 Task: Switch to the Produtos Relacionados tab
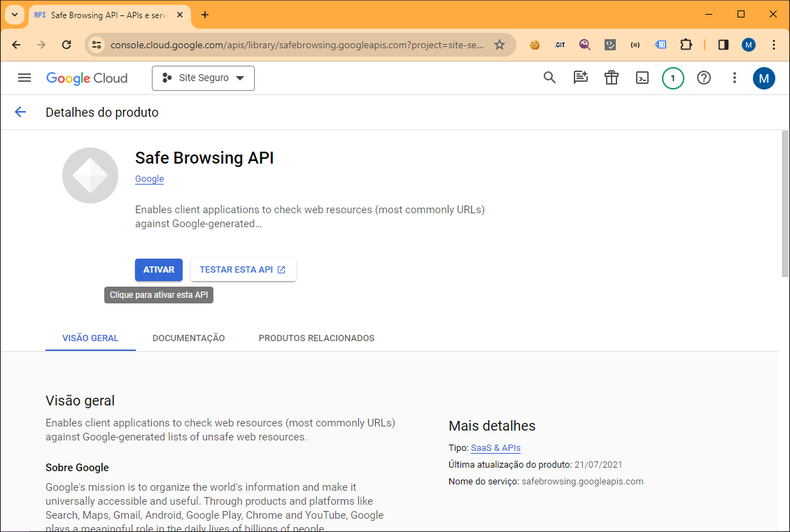(316, 338)
